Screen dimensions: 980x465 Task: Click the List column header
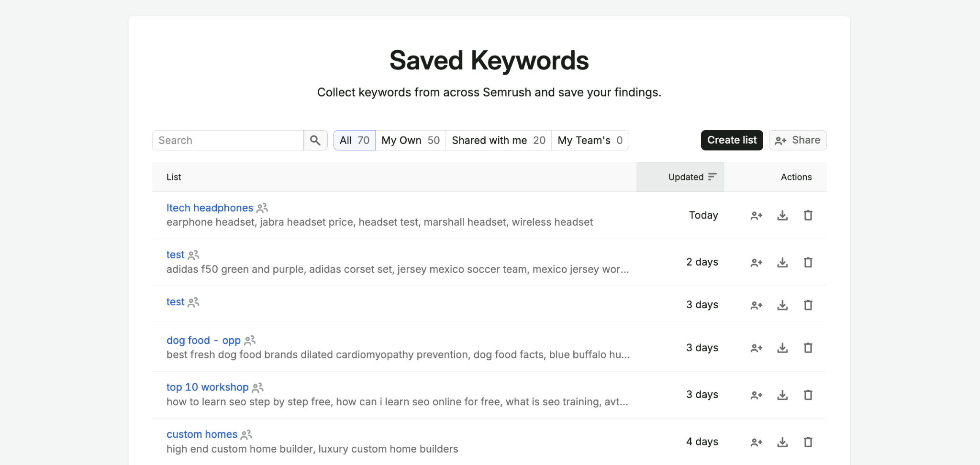[174, 177]
